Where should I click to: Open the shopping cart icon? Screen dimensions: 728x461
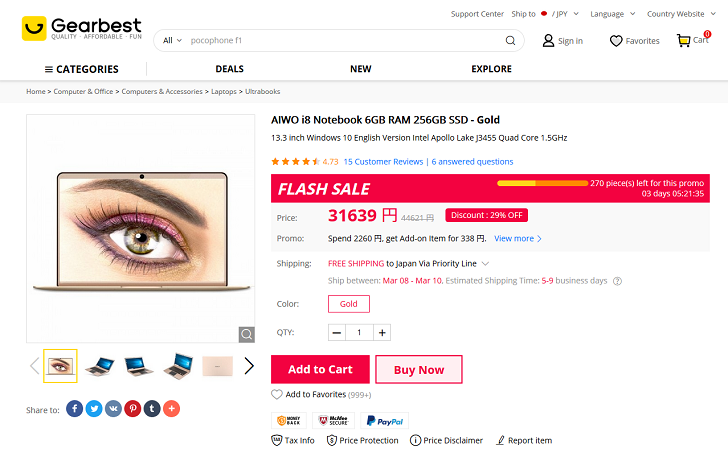click(684, 41)
